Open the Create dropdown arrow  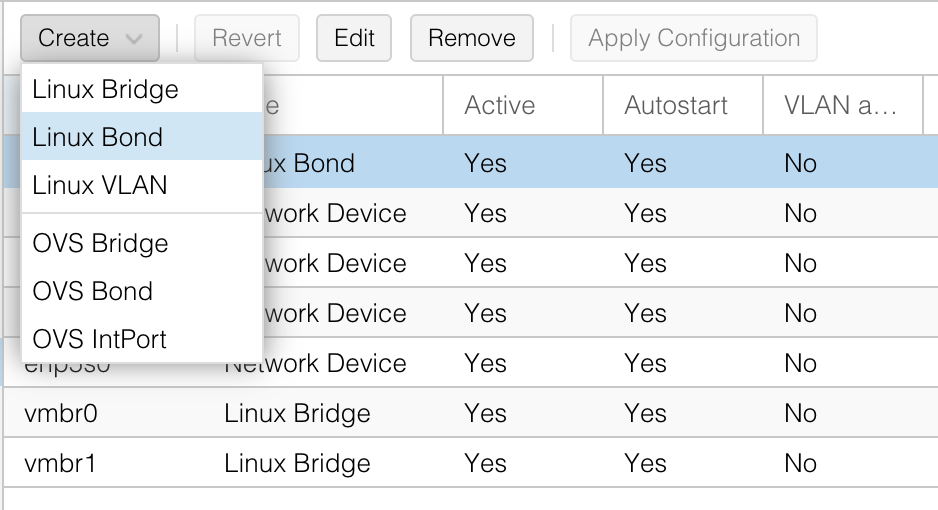(x=134, y=39)
